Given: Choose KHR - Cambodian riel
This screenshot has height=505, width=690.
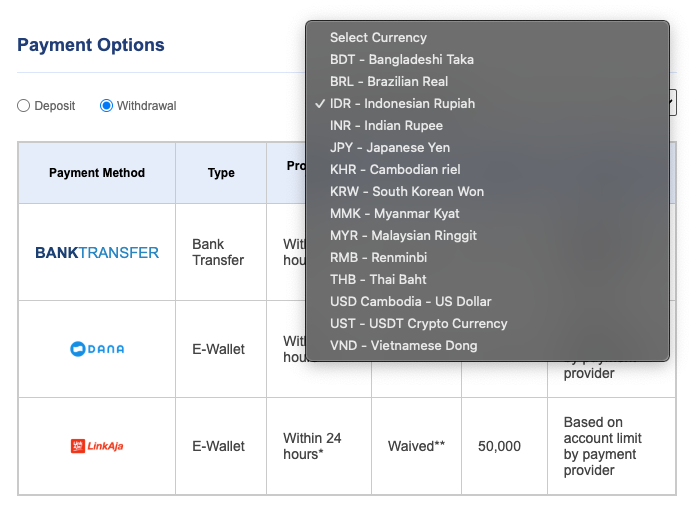Looking at the screenshot, I should click(x=395, y=170).
